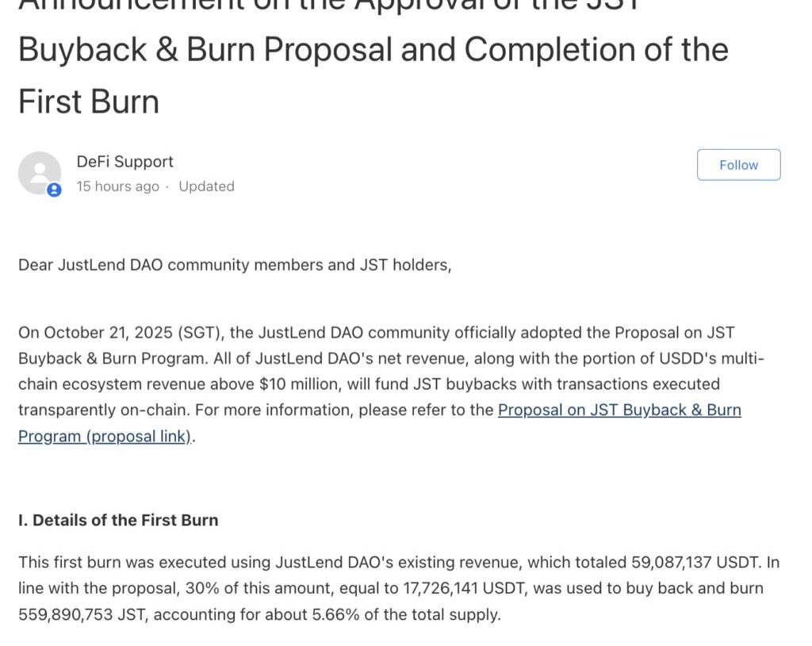
Task: Click the blue user badge on avatar
Action: pyautogui.click(x=54, y=190)
